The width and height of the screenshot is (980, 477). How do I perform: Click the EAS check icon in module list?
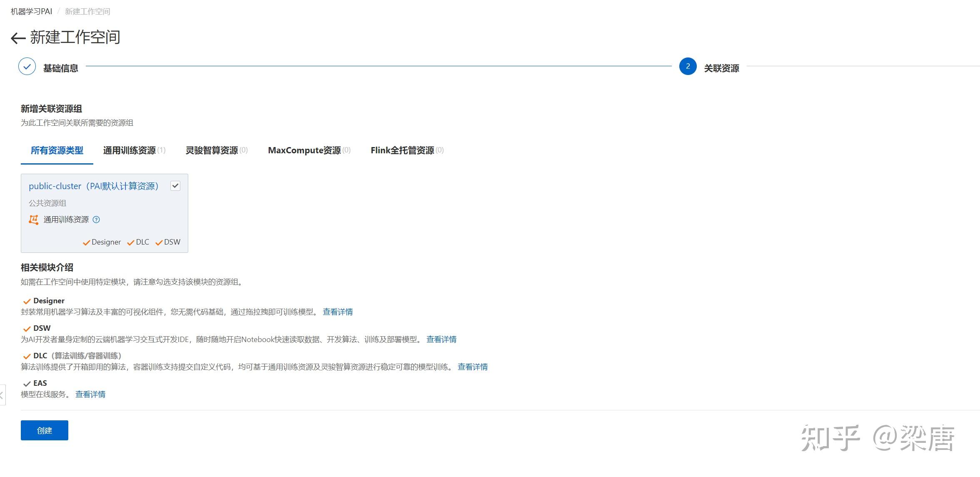point(27,384)
